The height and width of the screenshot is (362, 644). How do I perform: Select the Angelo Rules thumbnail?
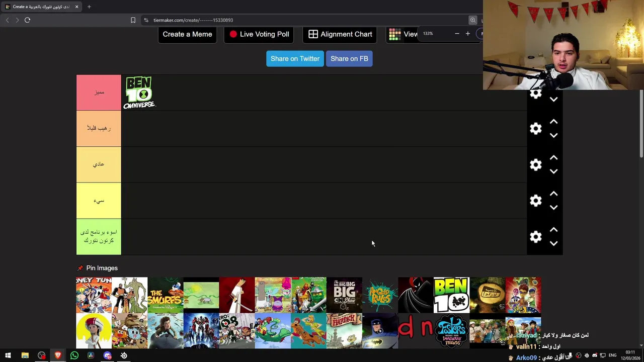[x=380, y=295]
